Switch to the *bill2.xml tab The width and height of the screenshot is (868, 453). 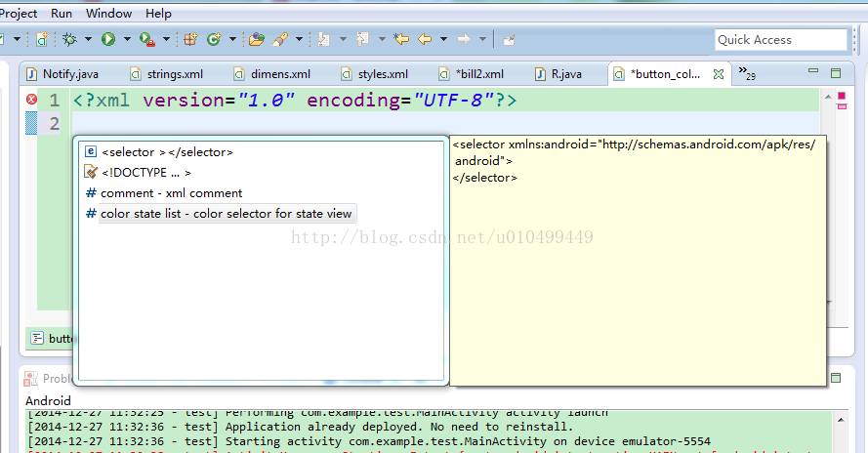coord(473,73)
